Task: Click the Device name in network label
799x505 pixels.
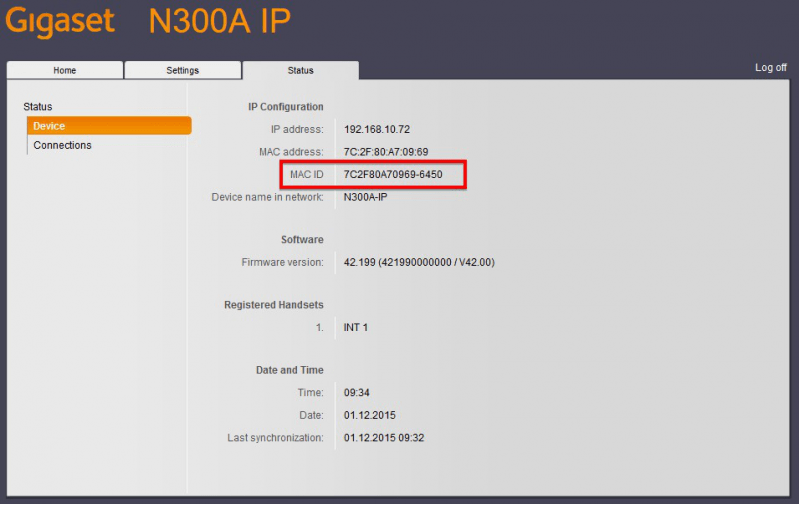Action: [x=268, y=197]
